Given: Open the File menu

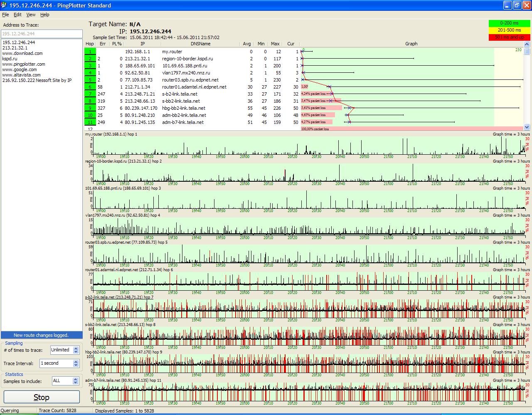Looking at the screenshot, I should tap(5, 15).
